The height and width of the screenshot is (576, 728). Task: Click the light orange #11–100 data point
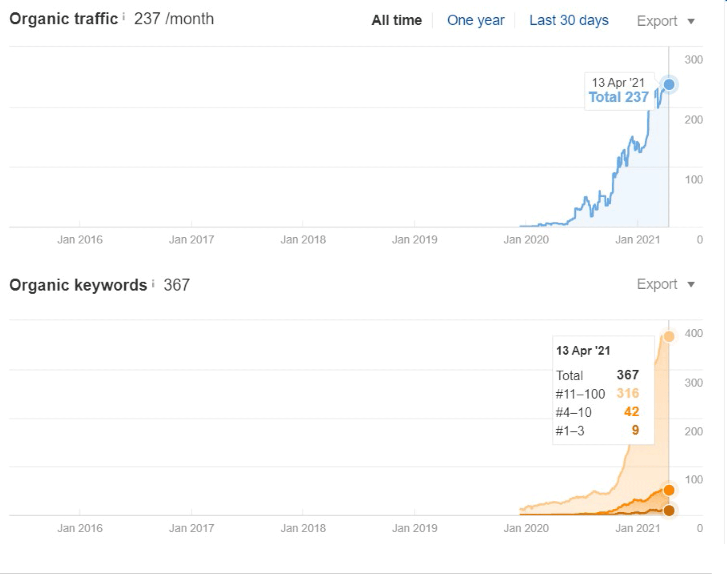tap(669, 336)
